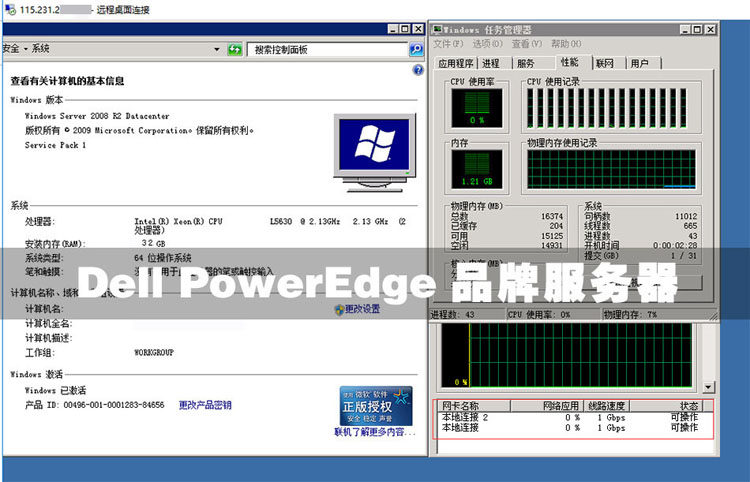Click the Service Pack 1 text
Screen dimensions: 750x482
coord(55,145)
